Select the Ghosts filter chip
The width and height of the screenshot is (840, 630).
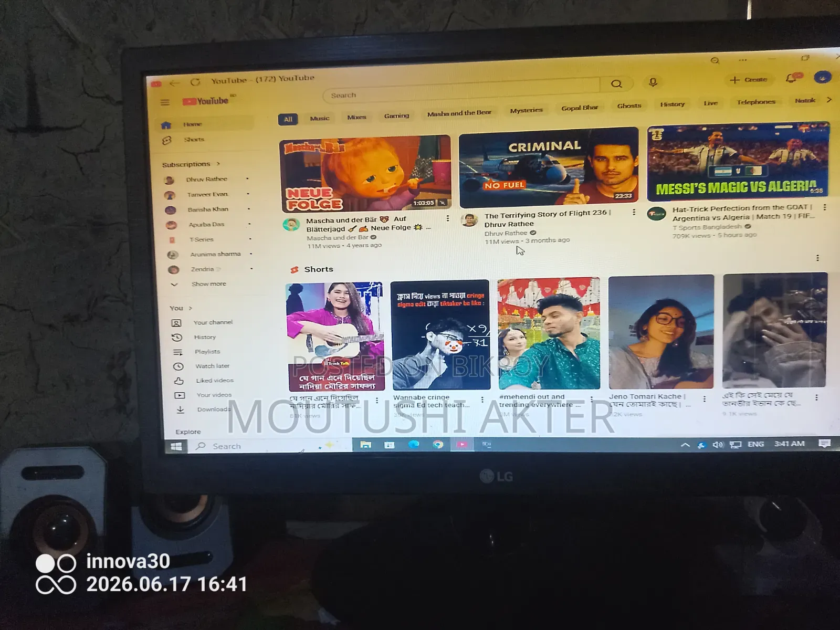coord(629,106)
